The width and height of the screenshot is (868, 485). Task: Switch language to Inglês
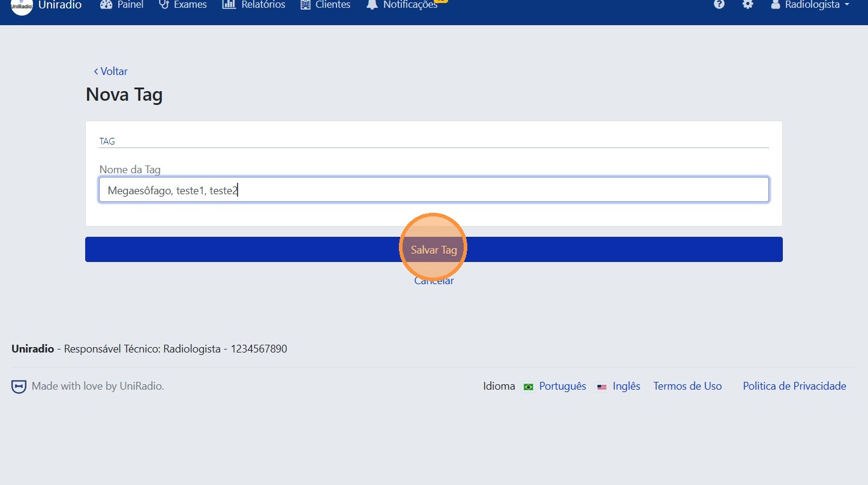[x=626, y=387]
